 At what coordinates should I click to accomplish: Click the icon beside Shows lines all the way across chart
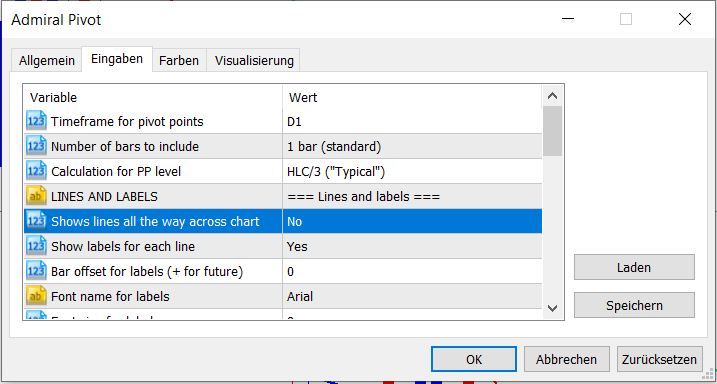point(36,221)
